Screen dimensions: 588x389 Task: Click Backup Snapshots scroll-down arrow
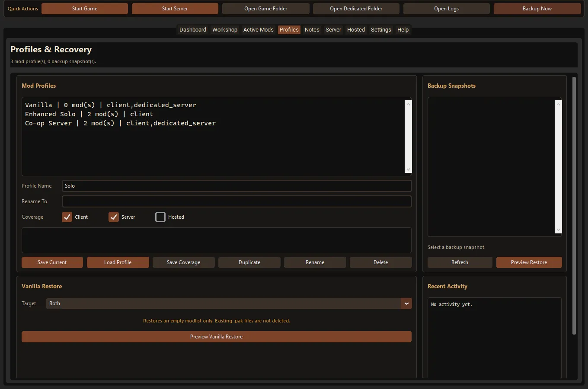point(559,230)
